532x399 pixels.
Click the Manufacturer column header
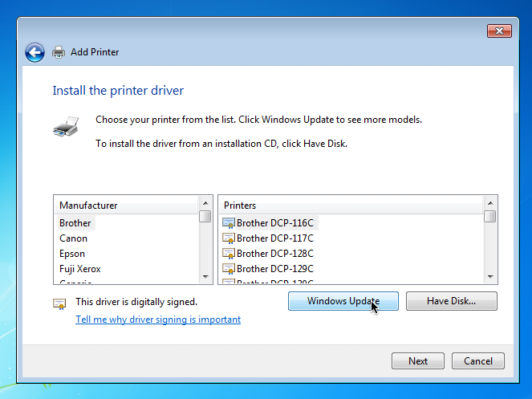click(125, 205)
